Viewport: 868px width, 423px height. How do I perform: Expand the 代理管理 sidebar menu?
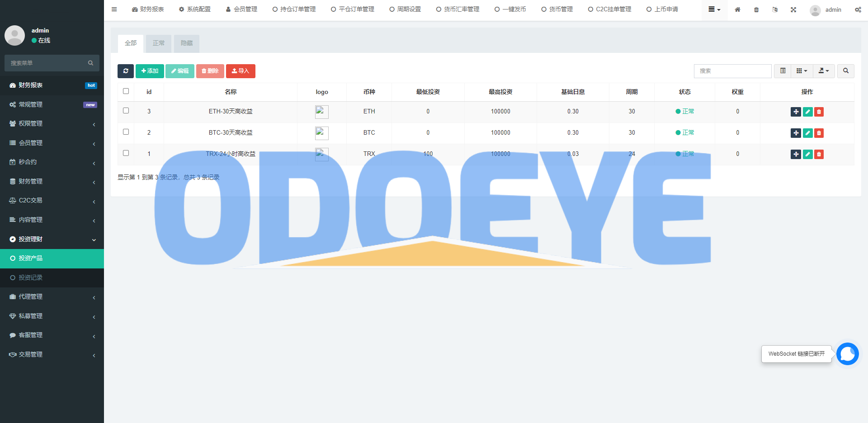pyautogui.click(x=52, y=297)
